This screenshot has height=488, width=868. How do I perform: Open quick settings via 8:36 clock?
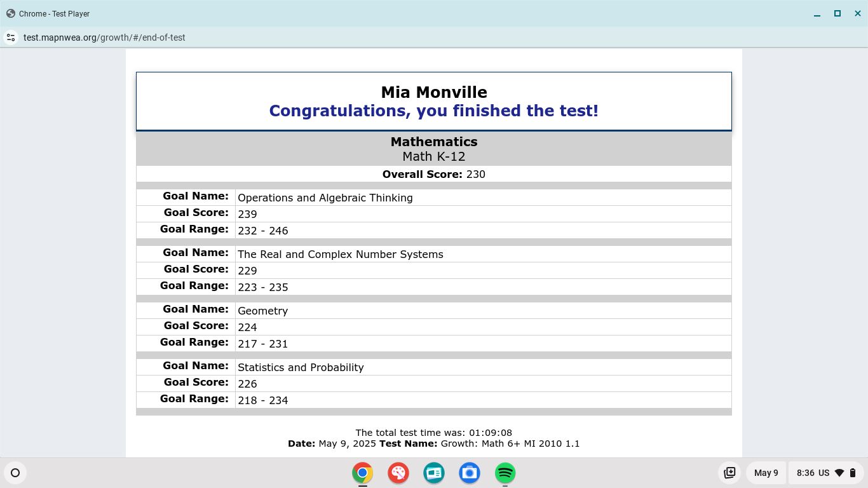(805, 473)
